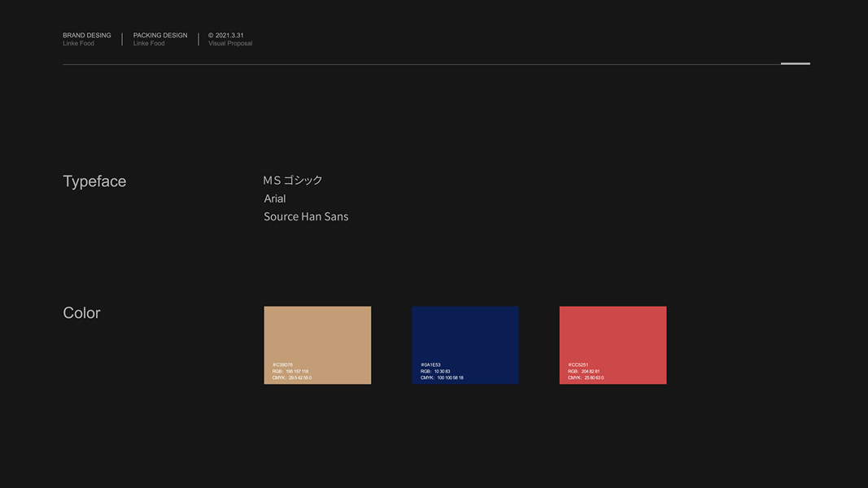Click the red color swatch #CC5251
Screen dimensions: 868x488
(x=613, y=345)
